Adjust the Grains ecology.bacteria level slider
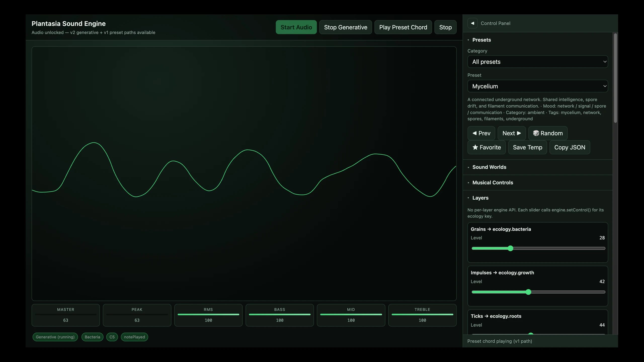The width and height of the screenshot is (644, 362). (x=538, y=248)
